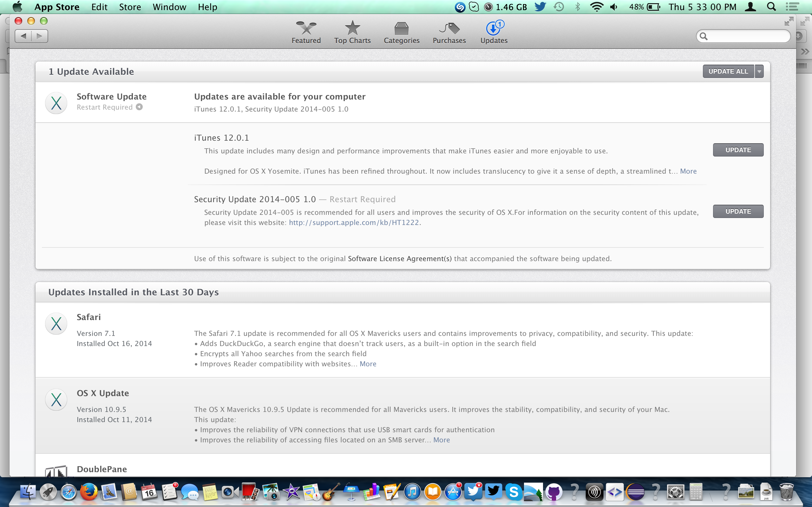The width and height of the screenshot is (812, 507).
Task: Open the Store menu
Action: click(x=130, y=7)
